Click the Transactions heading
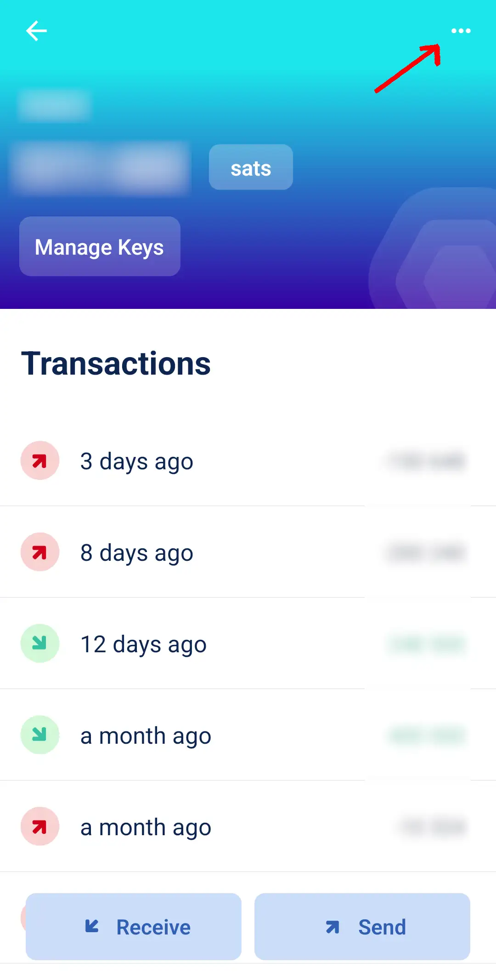The width and height of the screenshot is (496, 980). click(x=116, y=364)
